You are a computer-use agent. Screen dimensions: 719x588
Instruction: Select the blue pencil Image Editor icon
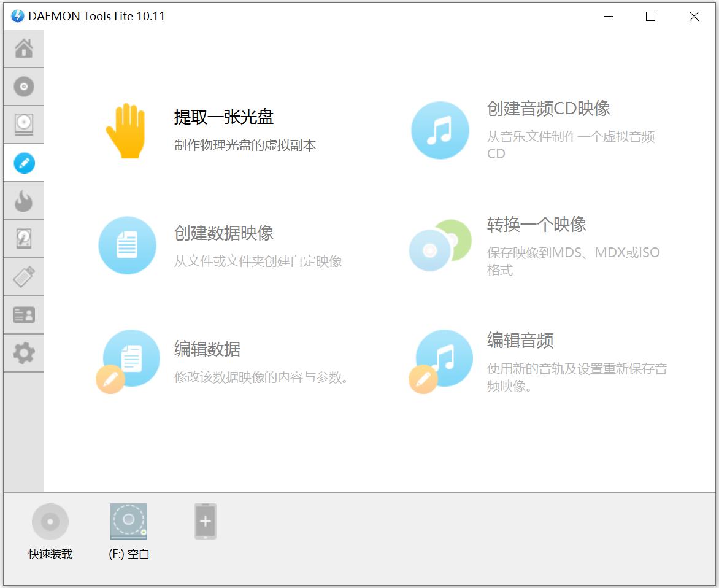pos(24,163)
